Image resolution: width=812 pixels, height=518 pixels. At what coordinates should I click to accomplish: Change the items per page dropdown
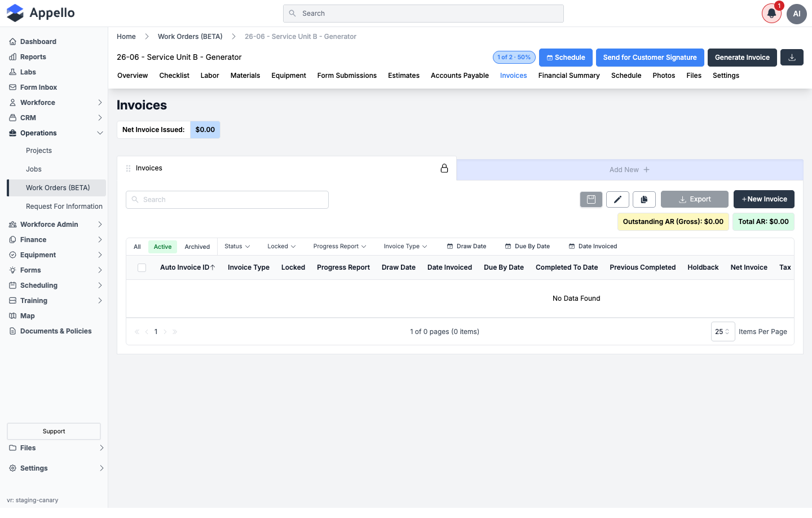click(722, 332)
